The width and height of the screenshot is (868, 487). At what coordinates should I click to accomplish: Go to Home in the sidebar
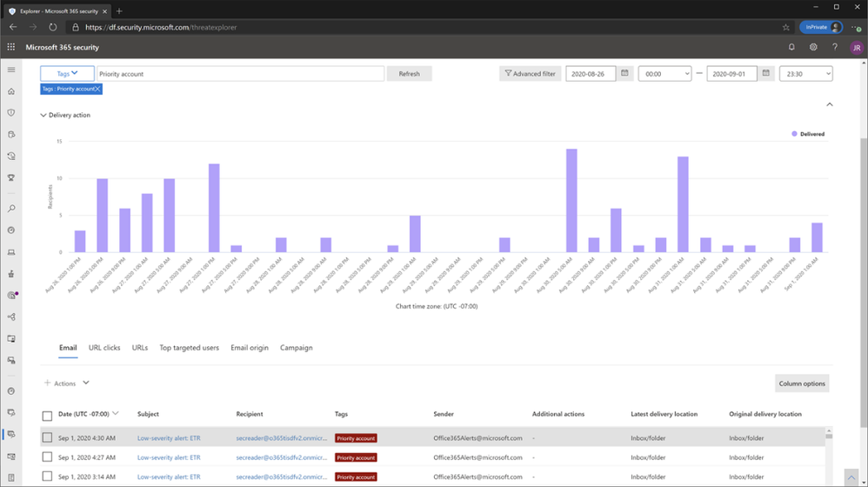pyautogui.click(x=11, y=91)
